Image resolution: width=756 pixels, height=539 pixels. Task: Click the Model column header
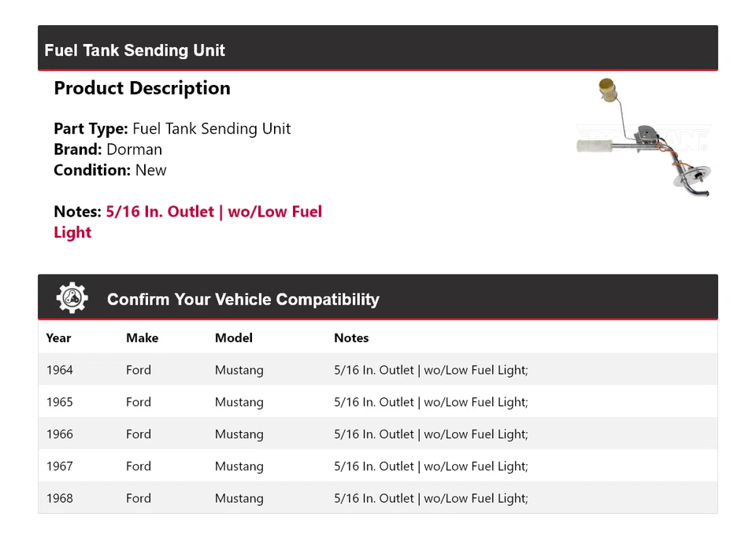click(x=233, y=338)
